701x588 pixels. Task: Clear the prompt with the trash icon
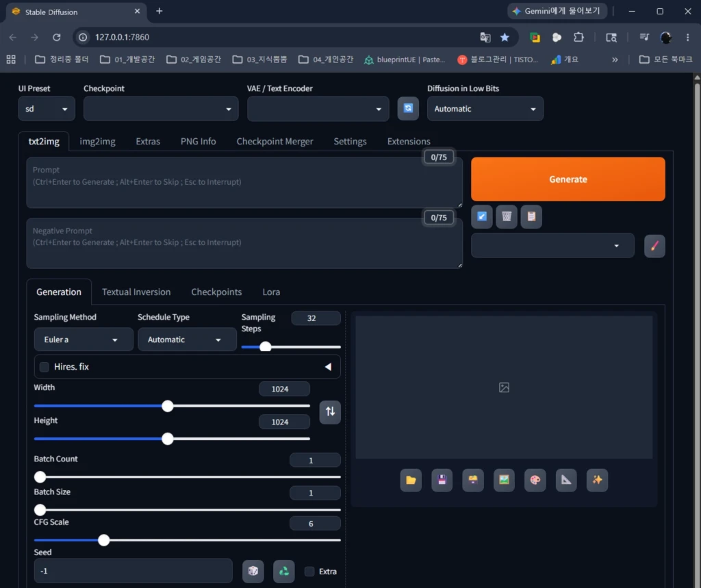tap(507, 217)
